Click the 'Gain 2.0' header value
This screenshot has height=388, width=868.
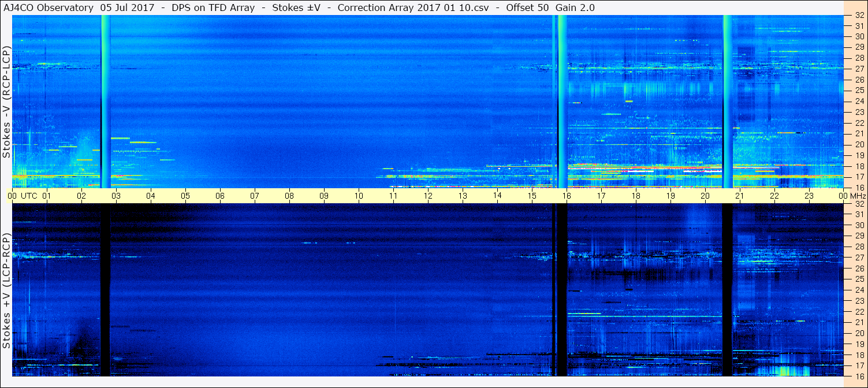point(575,8)
